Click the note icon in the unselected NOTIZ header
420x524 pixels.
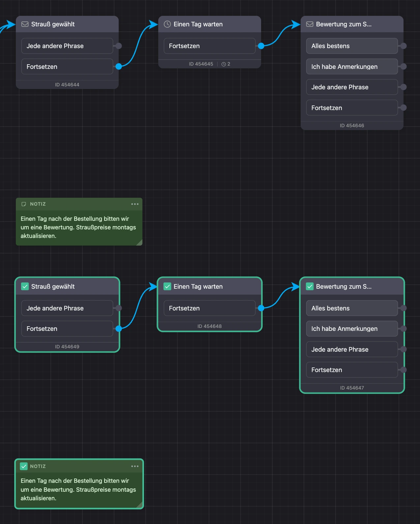click(x=24, y=204)
